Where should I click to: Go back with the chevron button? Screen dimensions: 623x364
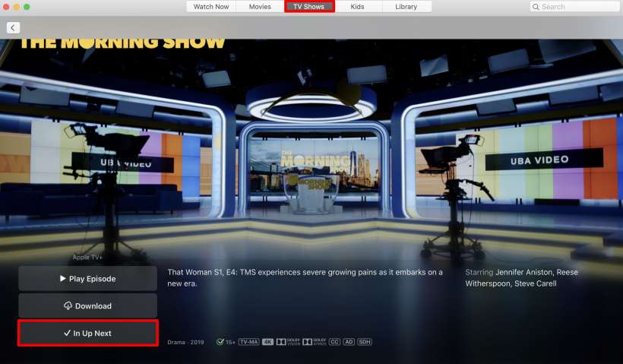[13, 27]
